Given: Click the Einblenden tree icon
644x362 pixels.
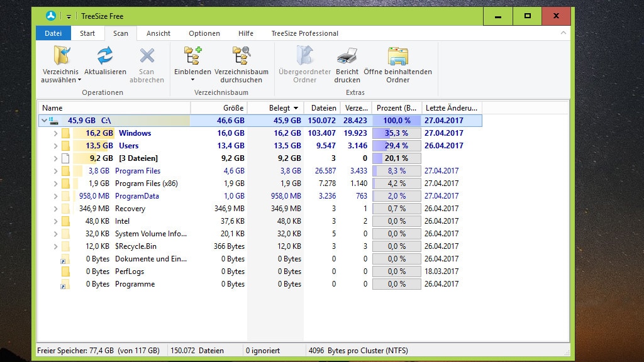Looking at the screenshot, I should [x=192, y=56].
